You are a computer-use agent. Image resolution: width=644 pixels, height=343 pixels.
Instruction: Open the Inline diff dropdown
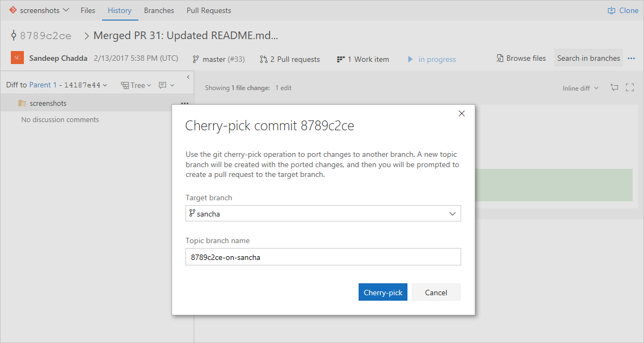[x=581, y=88]
